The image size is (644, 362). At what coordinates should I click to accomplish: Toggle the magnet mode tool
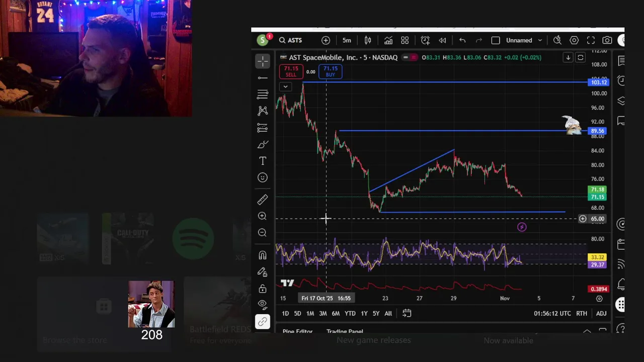(263, 255)
